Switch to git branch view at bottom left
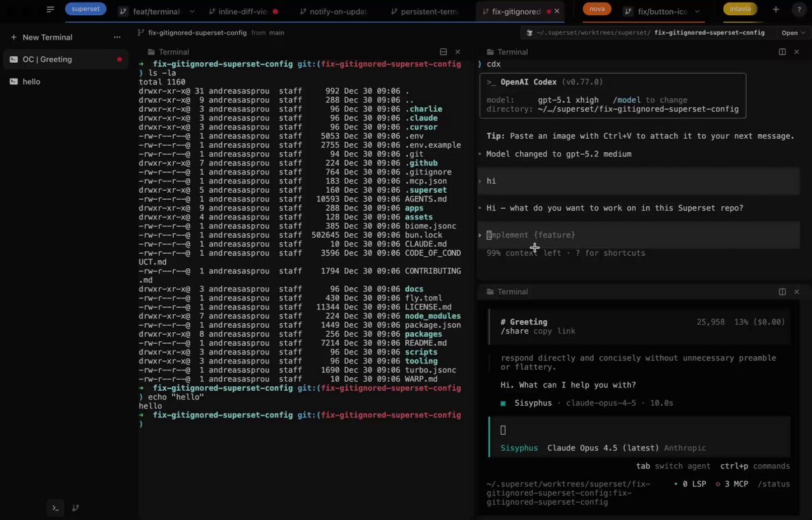 click(x=75, y=508)
